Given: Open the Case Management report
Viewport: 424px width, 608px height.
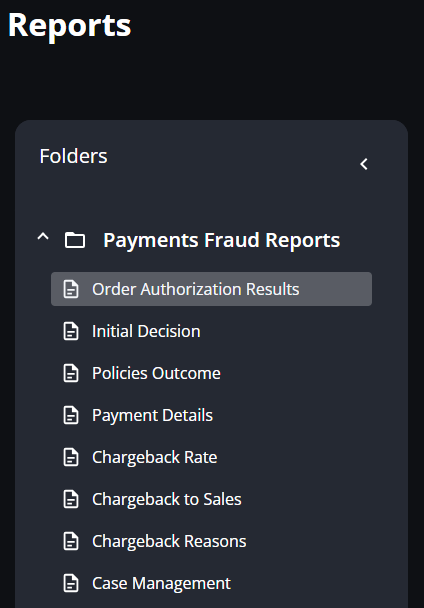Looking at the screenshot, I should [161, 583].
